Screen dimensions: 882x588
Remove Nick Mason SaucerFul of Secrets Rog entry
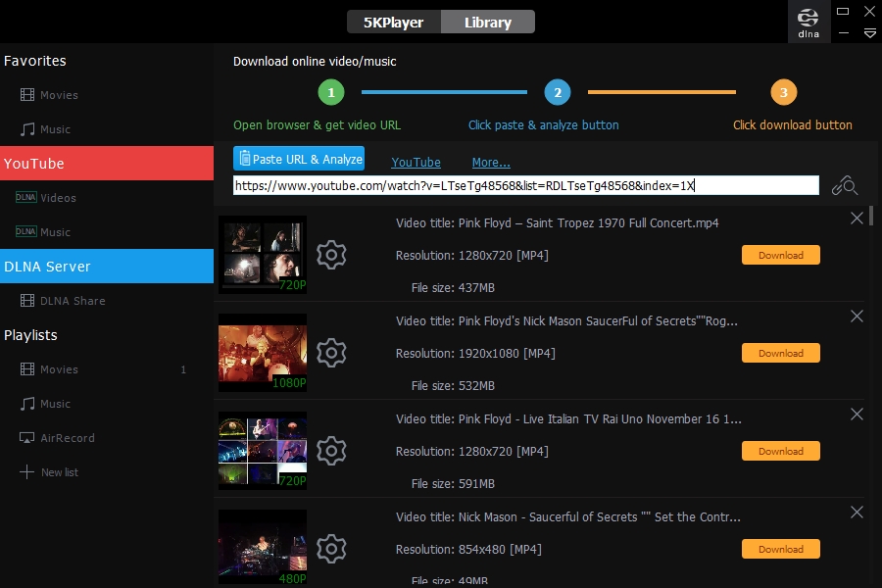(857, 316)
